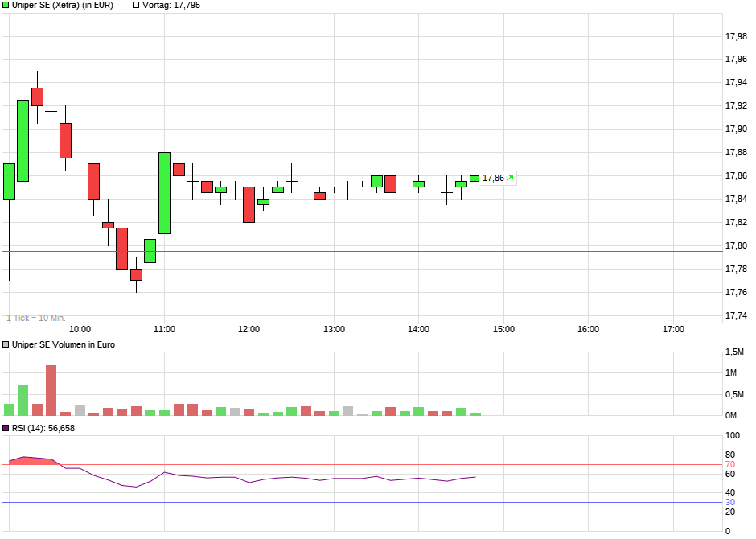Click the 10:00 time axis label
The width and height of the screenshot is (756, 539).
pos(80,329)
